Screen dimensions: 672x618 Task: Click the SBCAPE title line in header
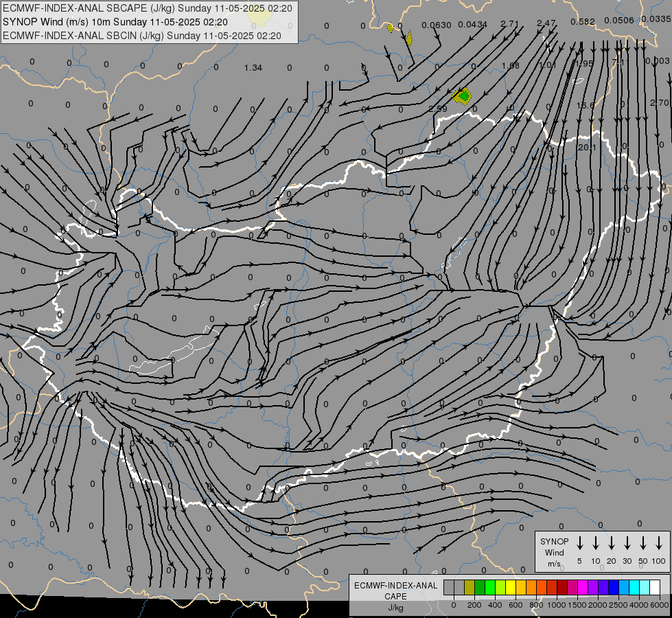(x=148, y=8)
